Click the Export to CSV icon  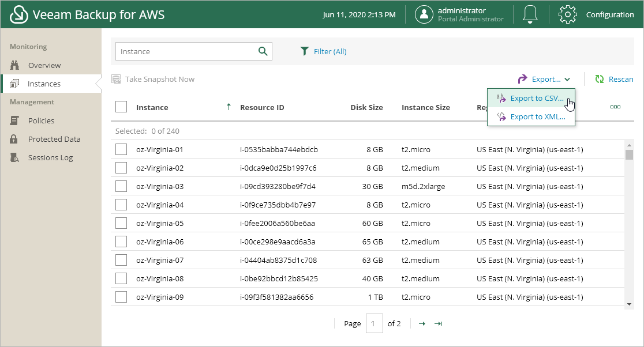pos(501,98)
